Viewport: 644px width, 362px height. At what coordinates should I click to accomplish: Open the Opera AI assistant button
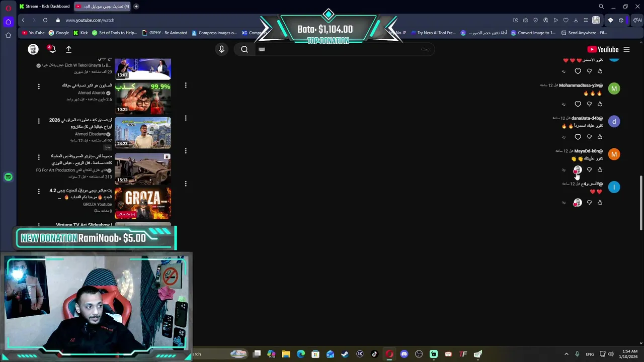point(637,20)
